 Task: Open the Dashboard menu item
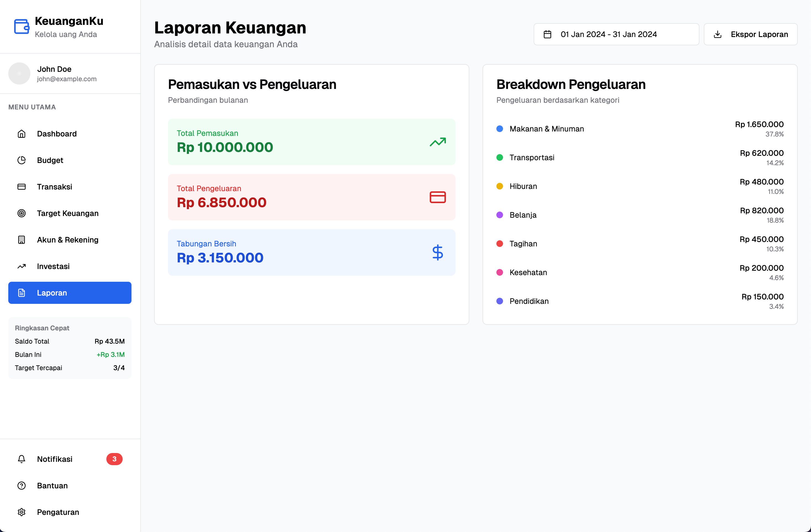[x=70, y=134]
